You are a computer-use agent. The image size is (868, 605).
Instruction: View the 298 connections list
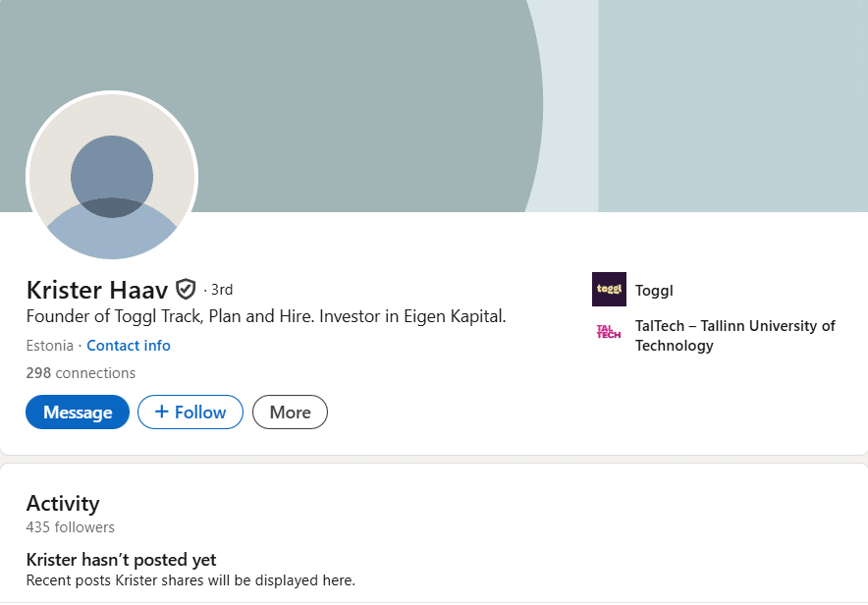tap(81, 373)
